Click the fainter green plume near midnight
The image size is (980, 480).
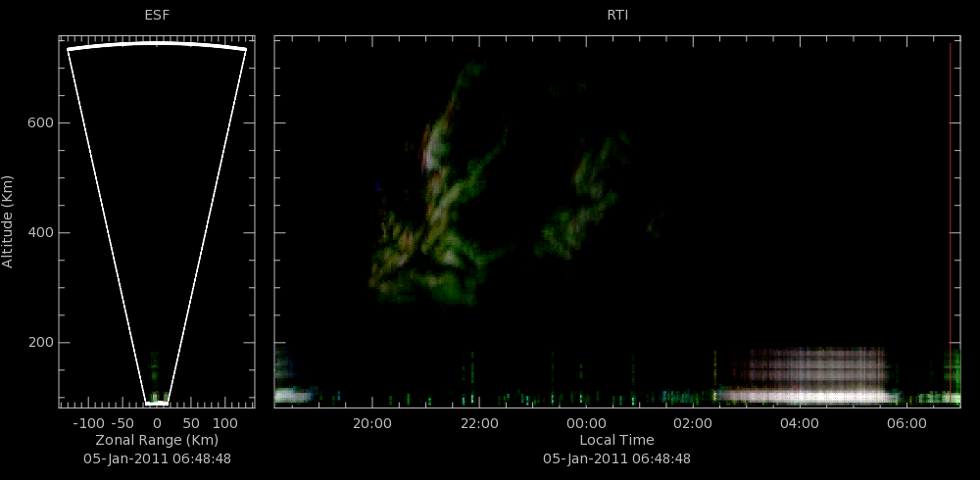[584, 197]
